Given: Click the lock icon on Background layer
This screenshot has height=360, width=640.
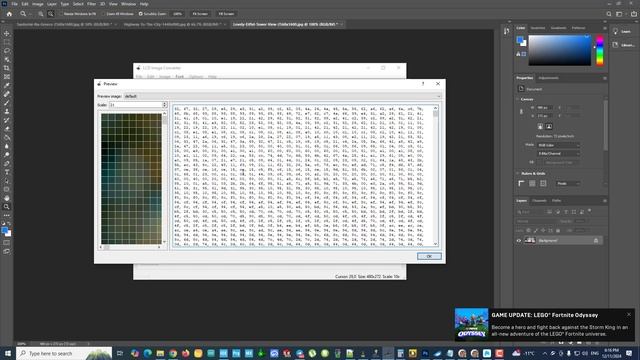Looking at the screenshot, I should coord(596,240).
